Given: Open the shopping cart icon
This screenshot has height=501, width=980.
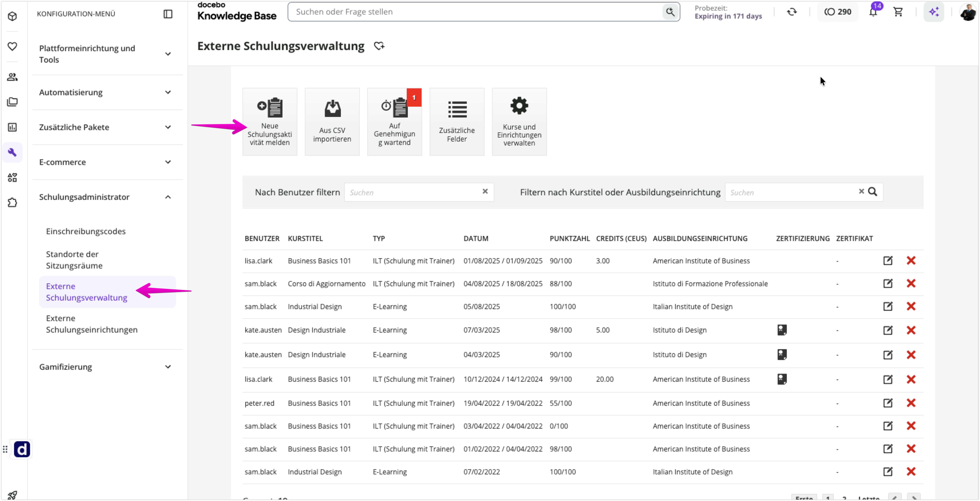Looking at the screenshot, I should pos(898,12).
